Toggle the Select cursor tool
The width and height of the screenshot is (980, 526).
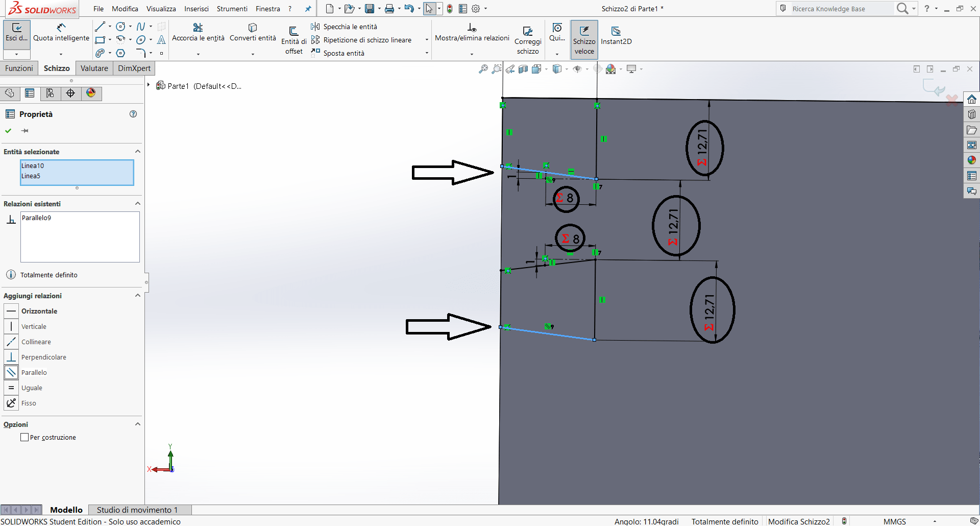[x=429, y=9]
